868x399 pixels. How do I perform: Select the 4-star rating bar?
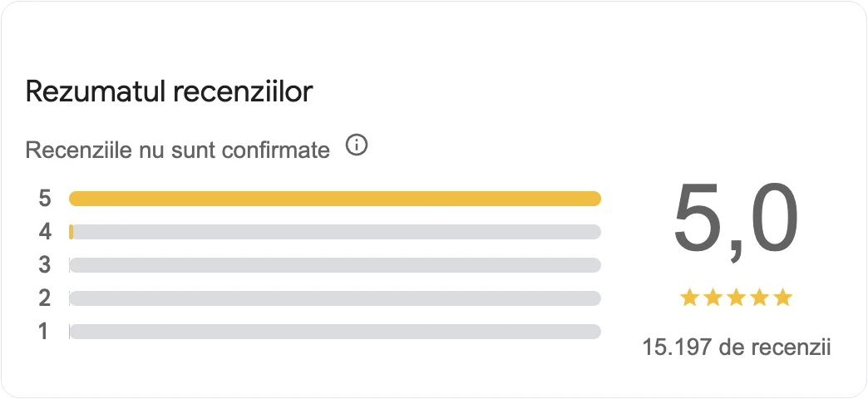pos(335,232)
